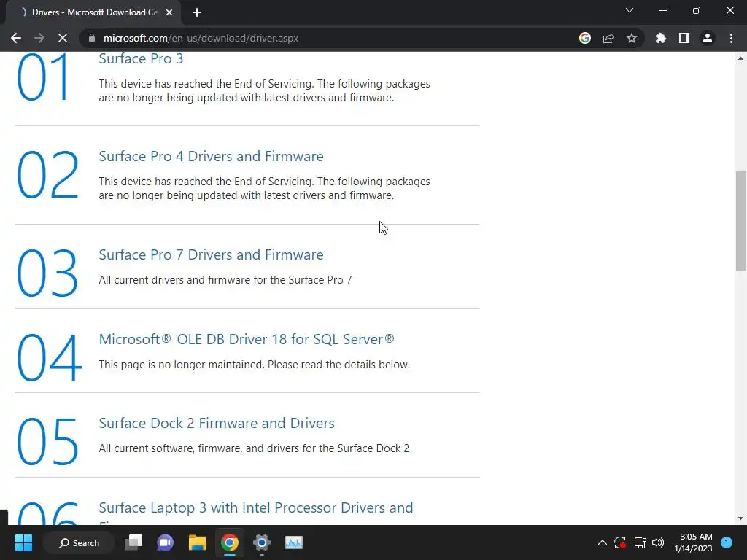Screen dimensions: 747x560
Task: Open new tab with plus button
Action: pos(197,12)
